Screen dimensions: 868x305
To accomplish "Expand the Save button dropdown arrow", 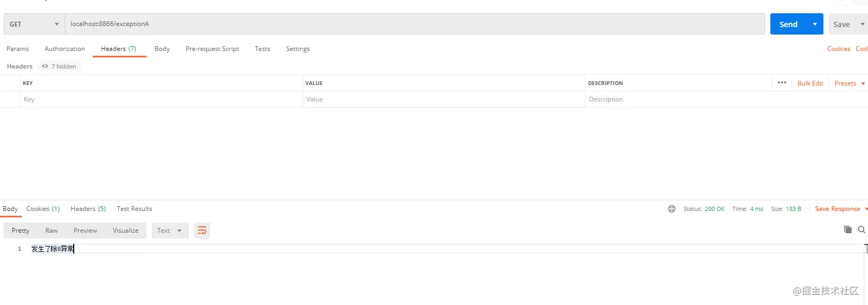I will click(x=862, y=24).
